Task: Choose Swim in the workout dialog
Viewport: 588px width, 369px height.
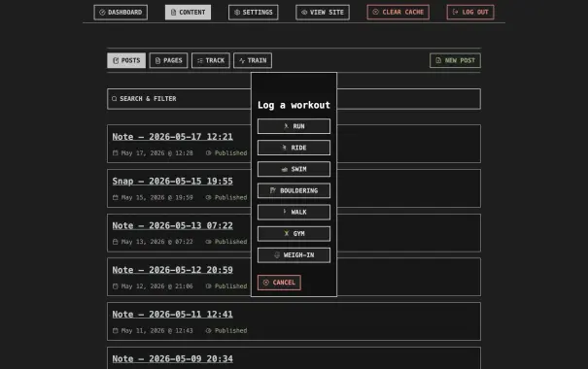Action: 294,169
